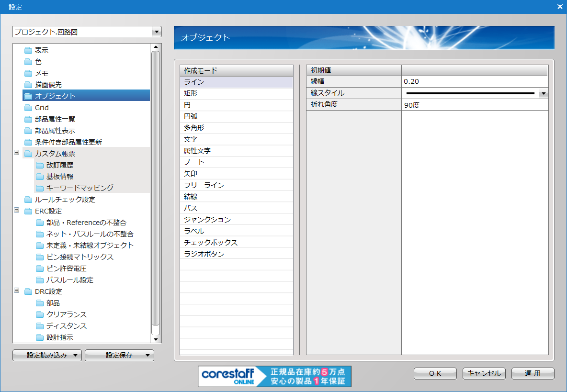This screenshot has width=567, height=392.
Task: Collapse the カスタム帳票 tree node
Action: point(17,153)
